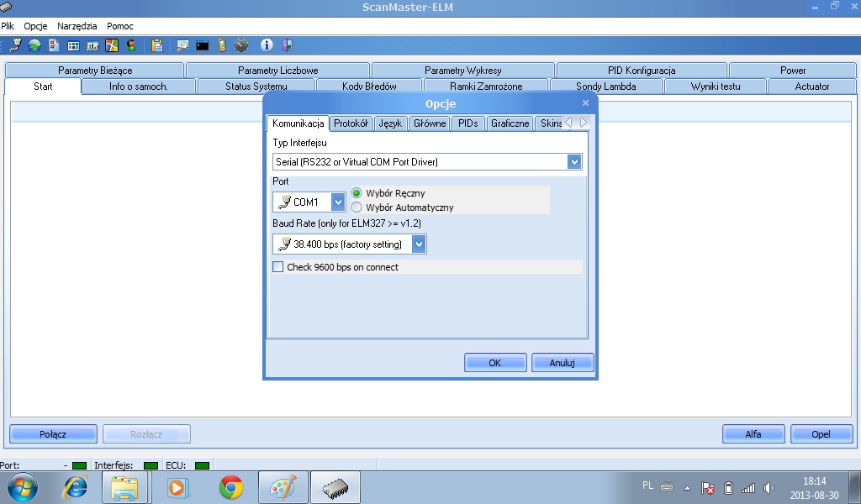Expand the Typ Interfejsu dropdown
The width and height of the screenshot is (861, 504).
tap(574, 162)
